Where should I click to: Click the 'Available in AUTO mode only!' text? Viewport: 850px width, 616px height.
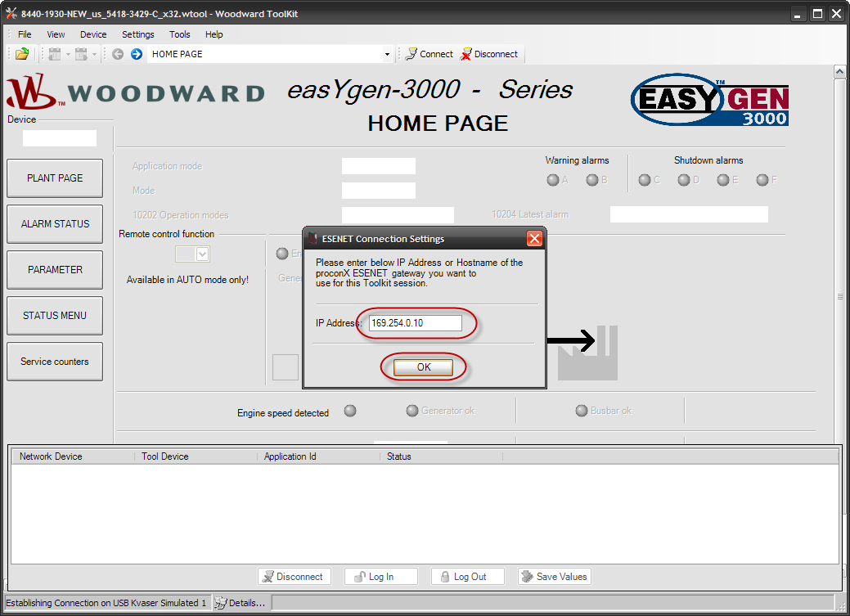(187, 280)
